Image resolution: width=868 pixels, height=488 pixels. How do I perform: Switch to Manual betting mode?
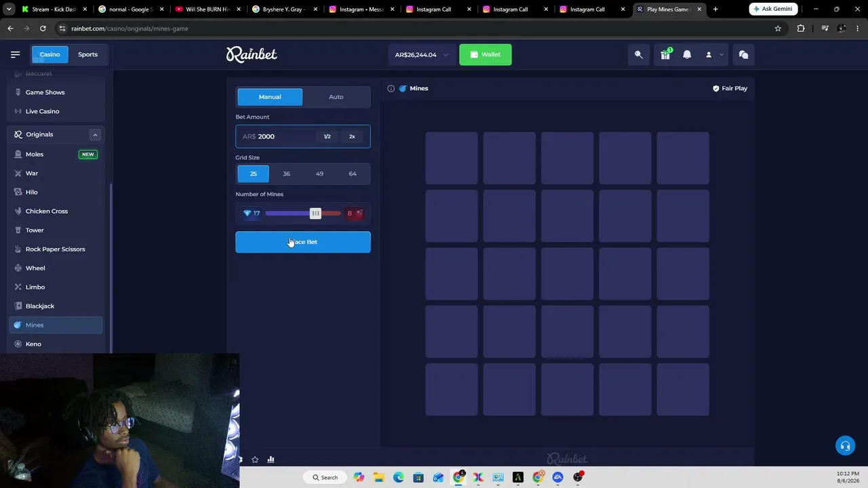[x=270, y=97]
